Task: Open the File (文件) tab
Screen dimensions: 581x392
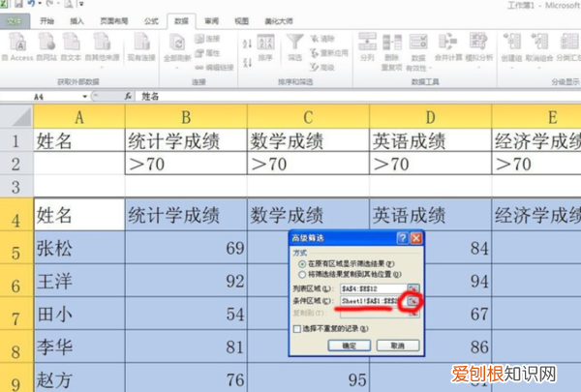Action: point(15,21)
